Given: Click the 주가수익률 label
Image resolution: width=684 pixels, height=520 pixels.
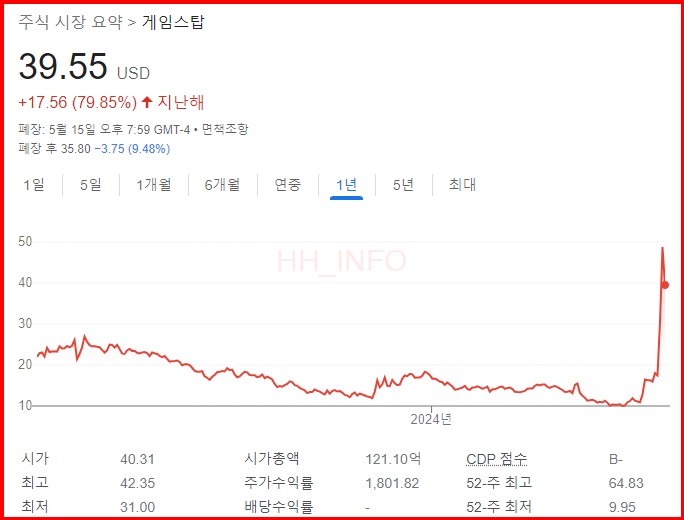Looking at the screenshot, I should 278,483.
